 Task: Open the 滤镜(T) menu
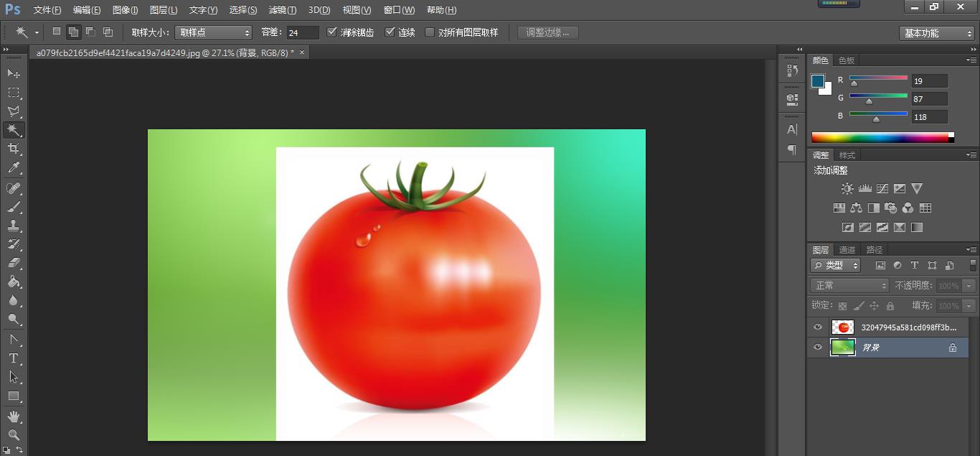[x=282, y=10]
